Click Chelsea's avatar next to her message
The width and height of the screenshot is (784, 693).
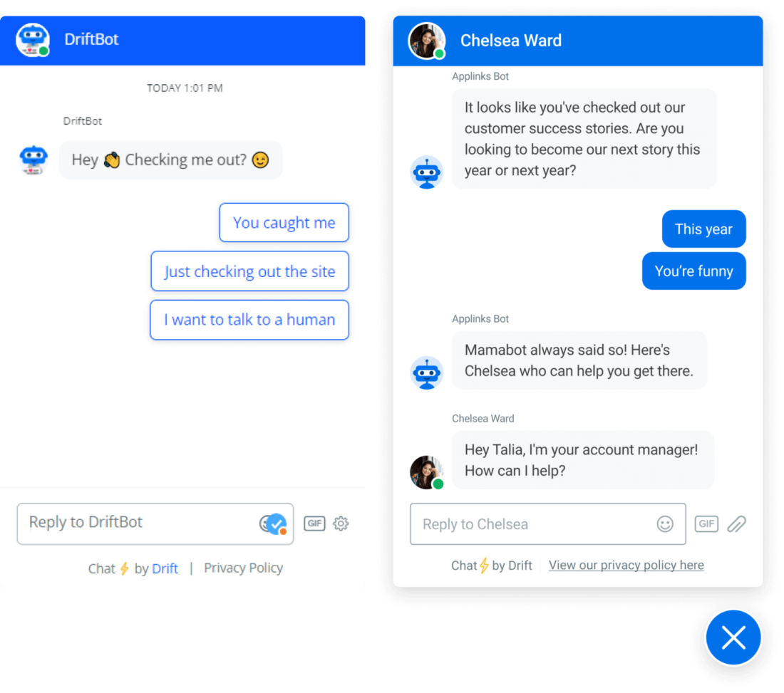426,471
